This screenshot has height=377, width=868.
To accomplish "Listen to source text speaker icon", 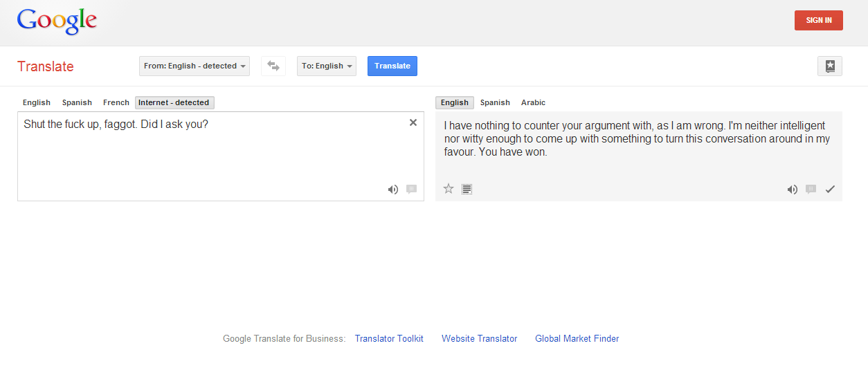I will (392, 190).
